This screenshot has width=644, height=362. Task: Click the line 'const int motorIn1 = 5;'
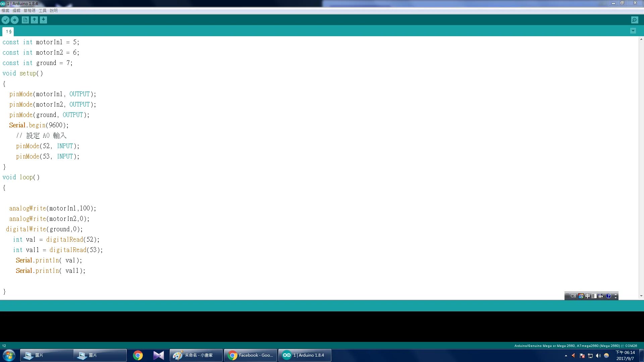[x=41, y=42]
